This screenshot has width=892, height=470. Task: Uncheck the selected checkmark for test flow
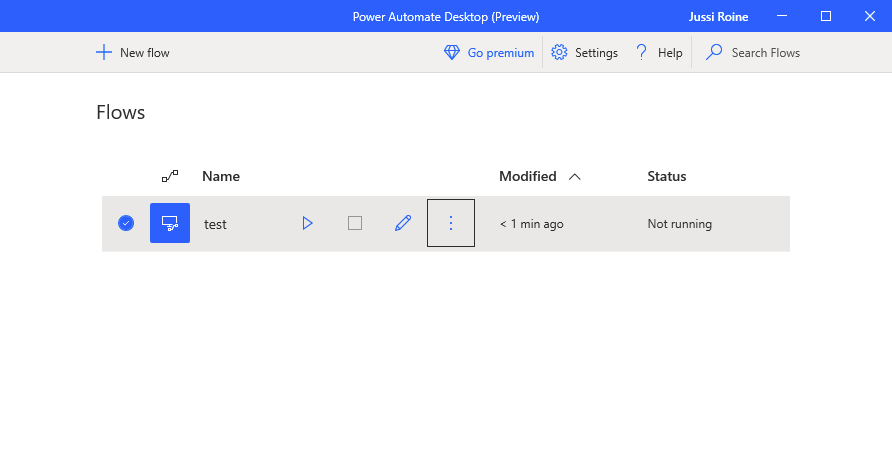click(126, 223)
